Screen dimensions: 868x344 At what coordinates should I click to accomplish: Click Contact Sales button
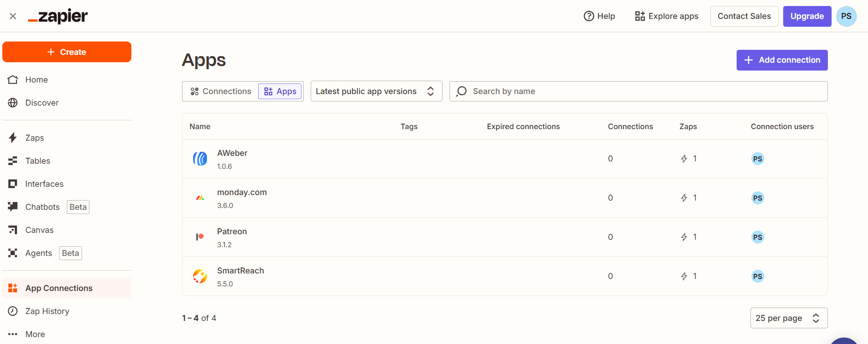click(x=744, y=16)
